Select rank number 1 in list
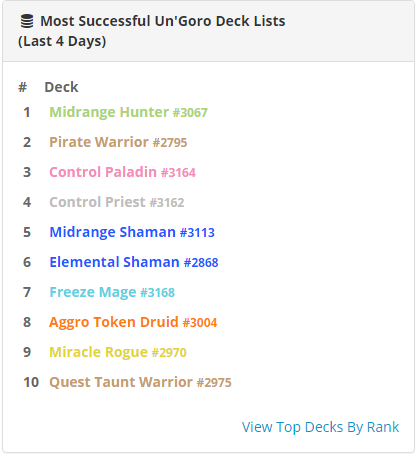This screenshot has width=419, height=454. (x=27, y=112)
